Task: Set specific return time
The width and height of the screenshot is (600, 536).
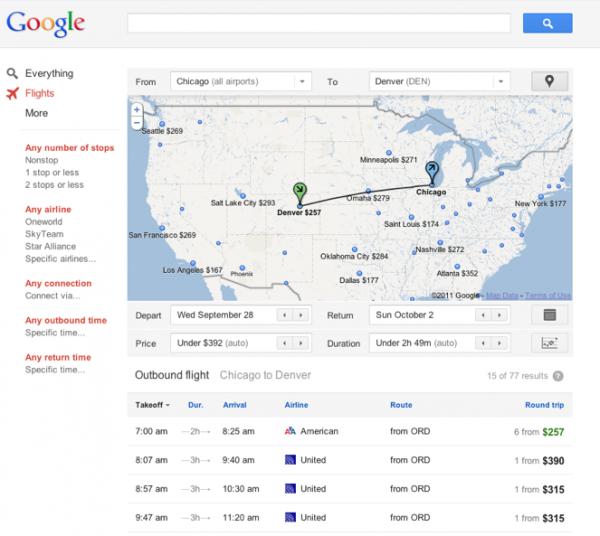Action: coord(55,370)
